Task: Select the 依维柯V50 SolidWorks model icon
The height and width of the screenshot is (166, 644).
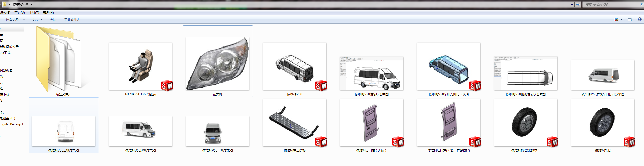Action: (x=294, y=66)
